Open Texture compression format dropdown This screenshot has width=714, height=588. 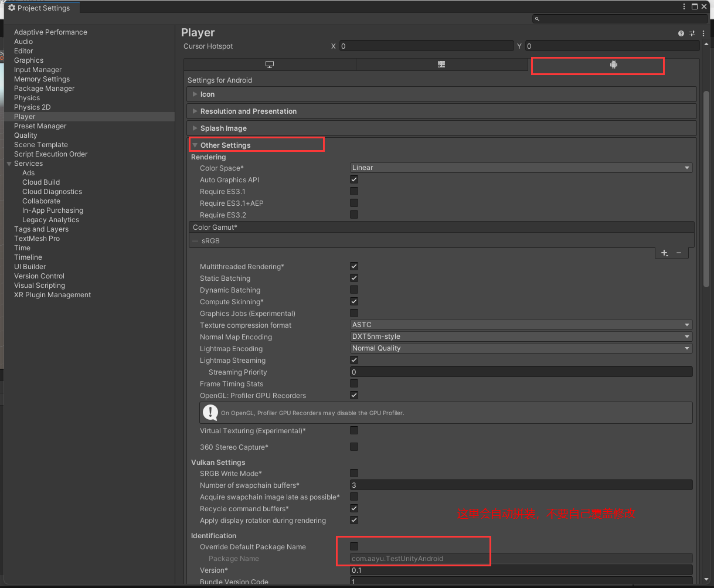[x=521, y=325]
